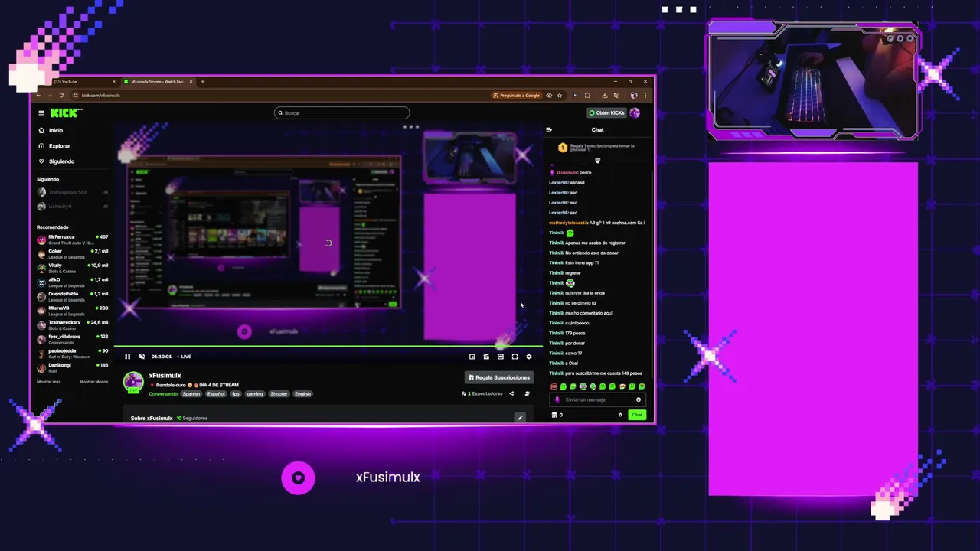Click Regala Suscripciones button
The height and width of the screenshot is (551, 980).
point(499,377)
